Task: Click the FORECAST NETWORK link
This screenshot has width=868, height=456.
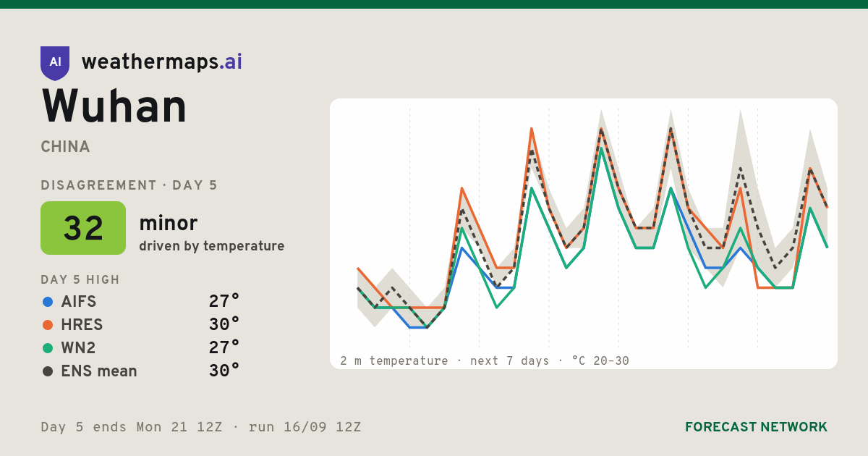Action: pos(756,427)
